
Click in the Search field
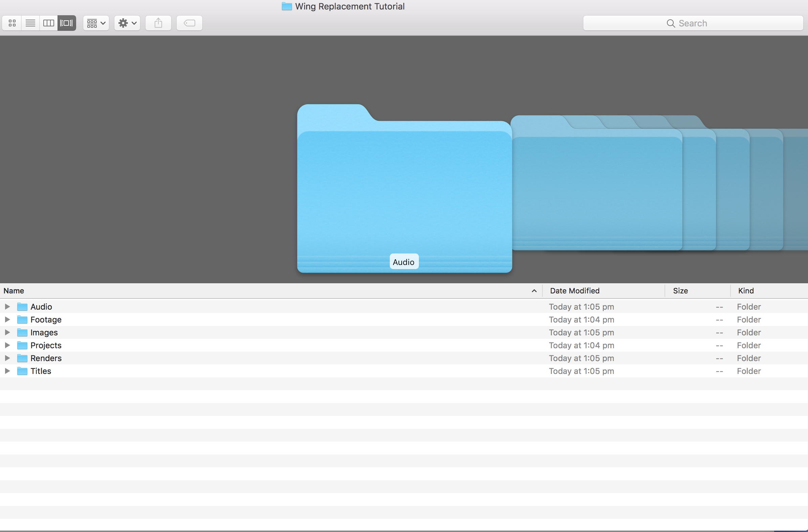tap(693, 23)
